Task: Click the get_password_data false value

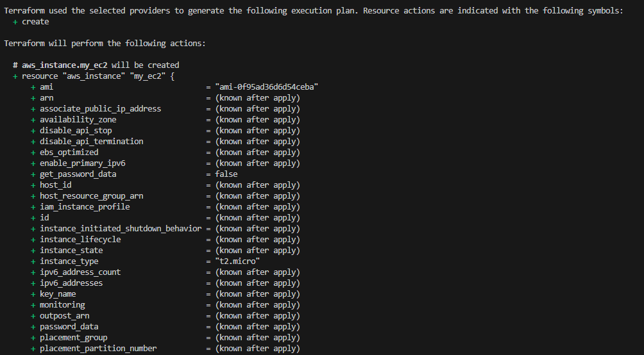Action: pos(226,174)
